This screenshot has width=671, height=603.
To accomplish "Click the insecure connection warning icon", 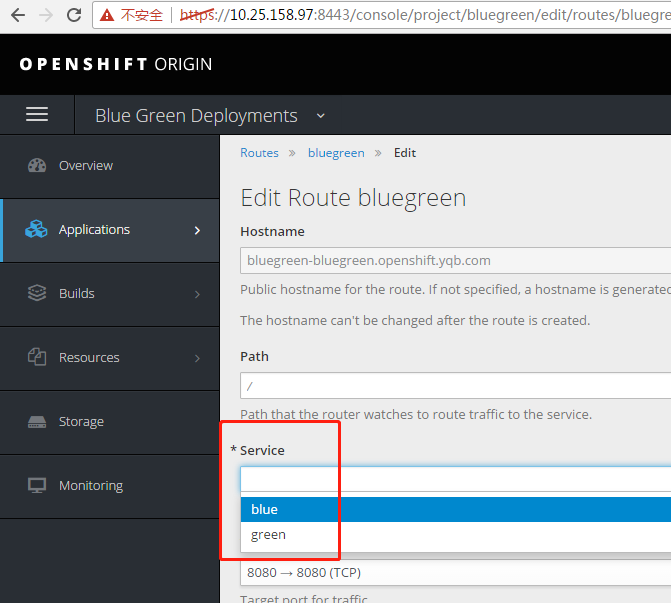I will (106, 15).
